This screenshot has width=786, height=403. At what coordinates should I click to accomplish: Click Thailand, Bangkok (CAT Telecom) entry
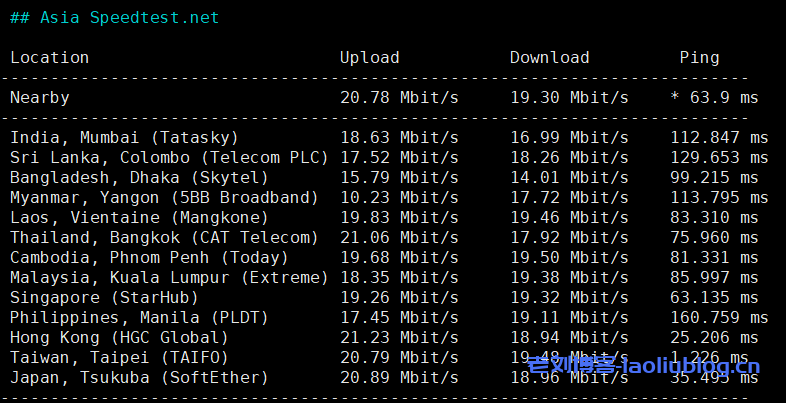[x=164, y=237]
